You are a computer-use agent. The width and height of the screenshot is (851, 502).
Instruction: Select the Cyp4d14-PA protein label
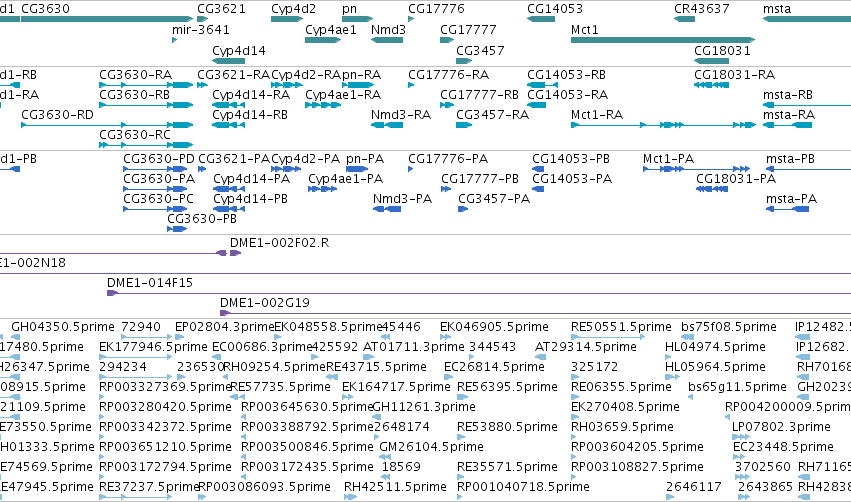coord(251,179)
